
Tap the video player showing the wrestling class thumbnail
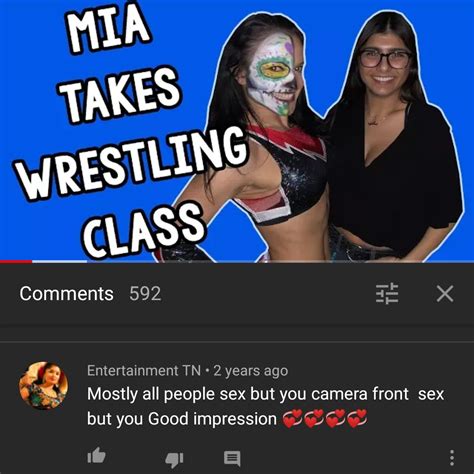[x=237, y=131]
